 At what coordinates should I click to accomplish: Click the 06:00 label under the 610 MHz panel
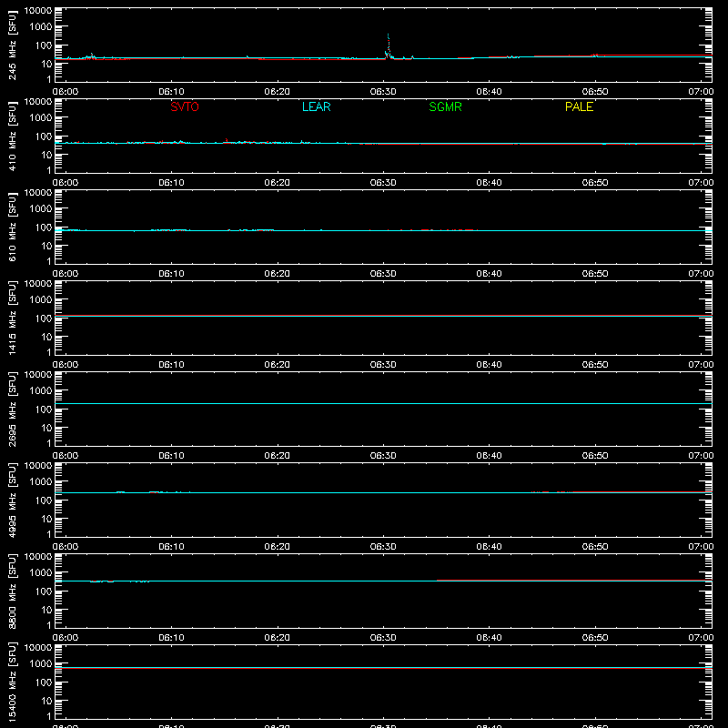pyautogui.click(x=66, y=274)
